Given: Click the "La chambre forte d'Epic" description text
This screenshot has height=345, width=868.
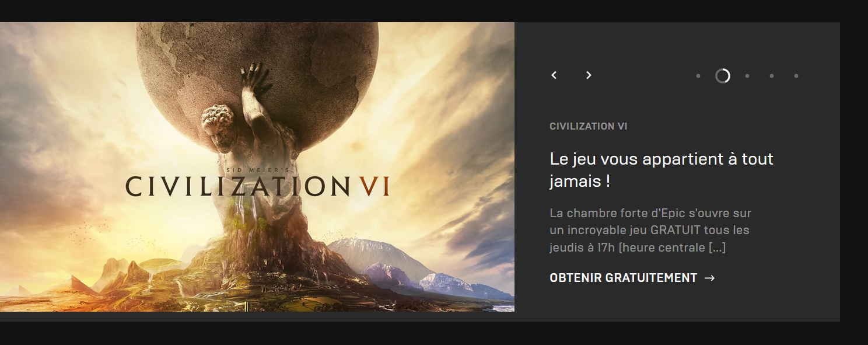Looking at the screenshot, I should coord(650,230).
